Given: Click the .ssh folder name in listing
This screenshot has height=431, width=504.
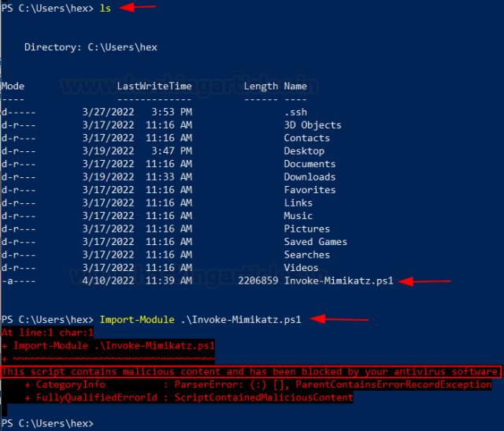Looking at the screenshot, I should pyautogui.click(x=295, y=112).
